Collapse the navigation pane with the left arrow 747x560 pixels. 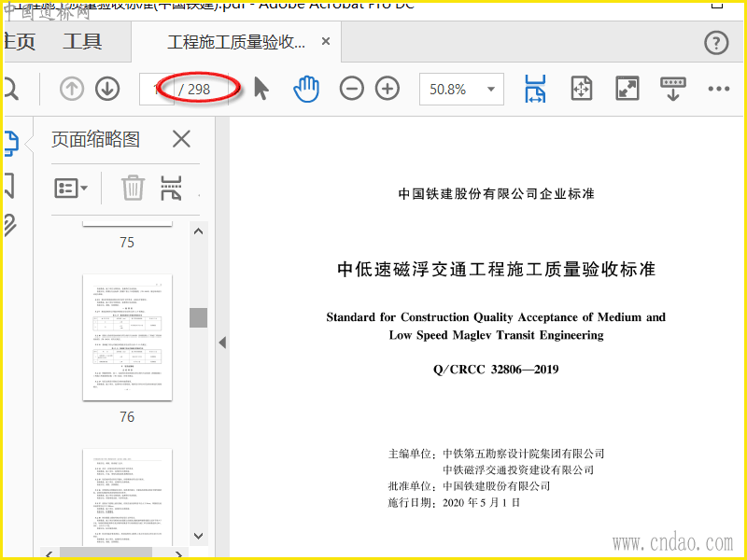tap(222, 343)
